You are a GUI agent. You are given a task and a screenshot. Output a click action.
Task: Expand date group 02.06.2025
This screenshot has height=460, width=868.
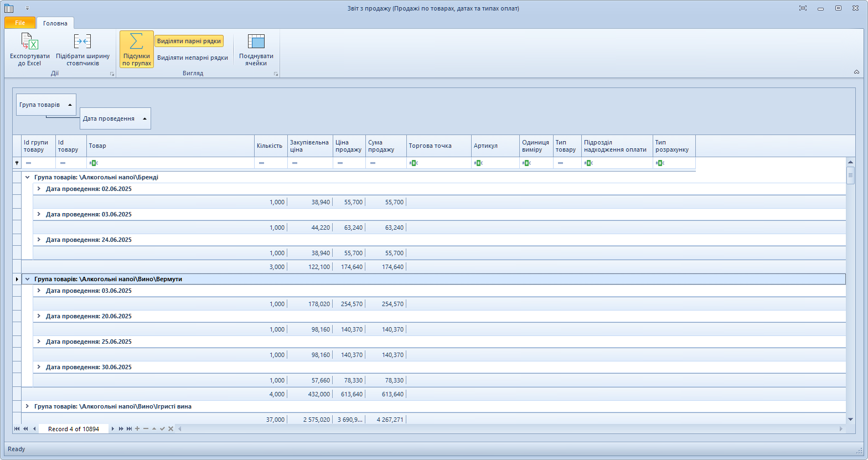[x=39, y=189]
